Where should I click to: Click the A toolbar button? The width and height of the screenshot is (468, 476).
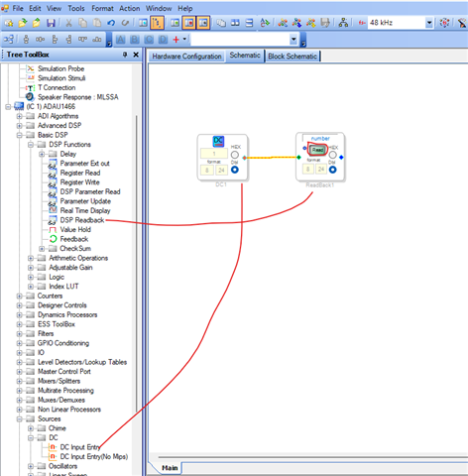click(x=121, y=40)
